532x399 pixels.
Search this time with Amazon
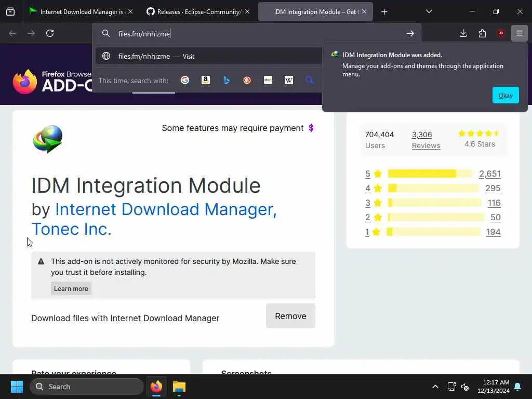coord(206,80)
